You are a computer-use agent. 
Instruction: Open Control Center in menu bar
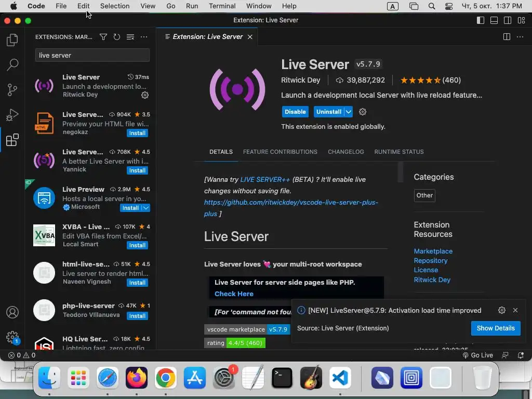click(448, 6)
